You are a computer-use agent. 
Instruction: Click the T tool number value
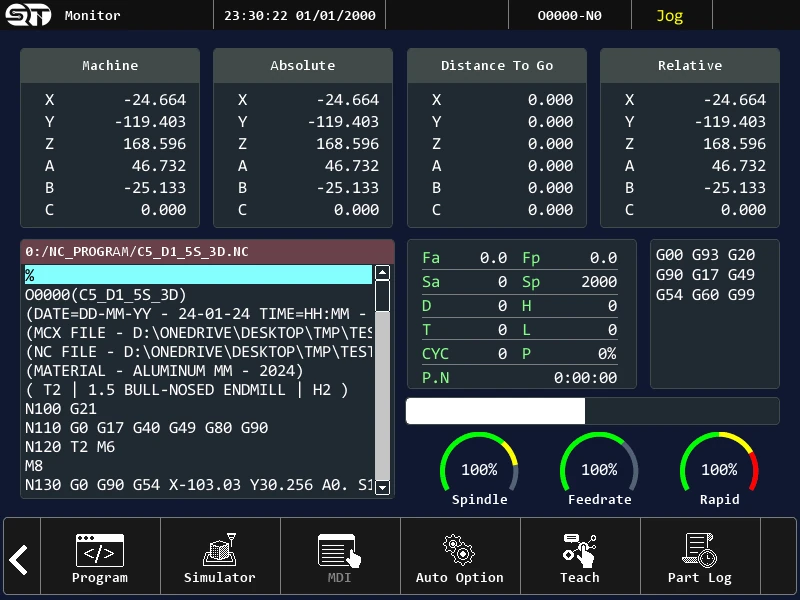coord(503,330)
